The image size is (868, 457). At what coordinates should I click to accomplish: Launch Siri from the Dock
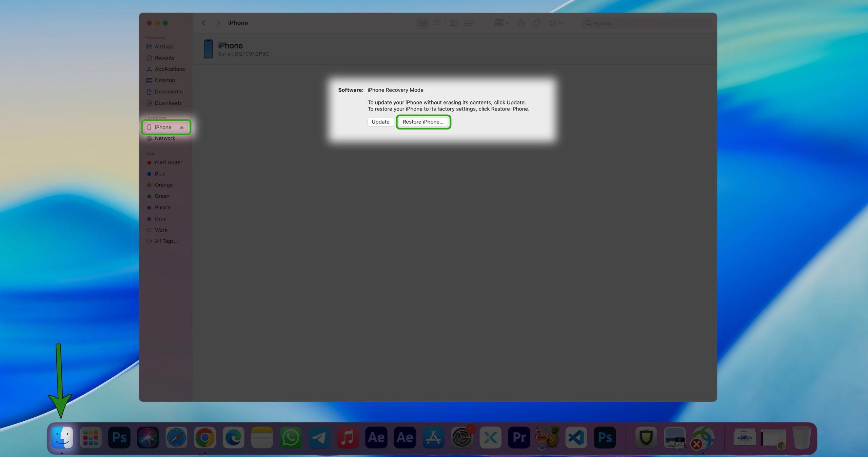147,437
